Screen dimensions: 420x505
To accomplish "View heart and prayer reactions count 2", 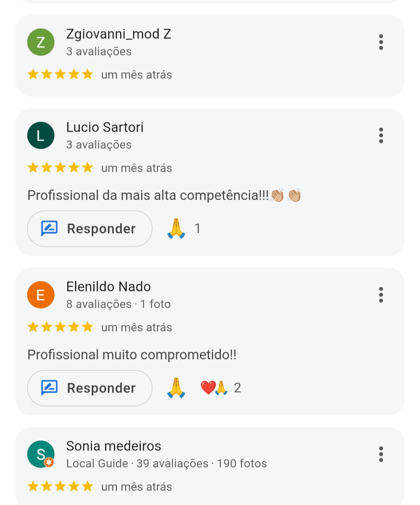I will [x=221, y=388].
